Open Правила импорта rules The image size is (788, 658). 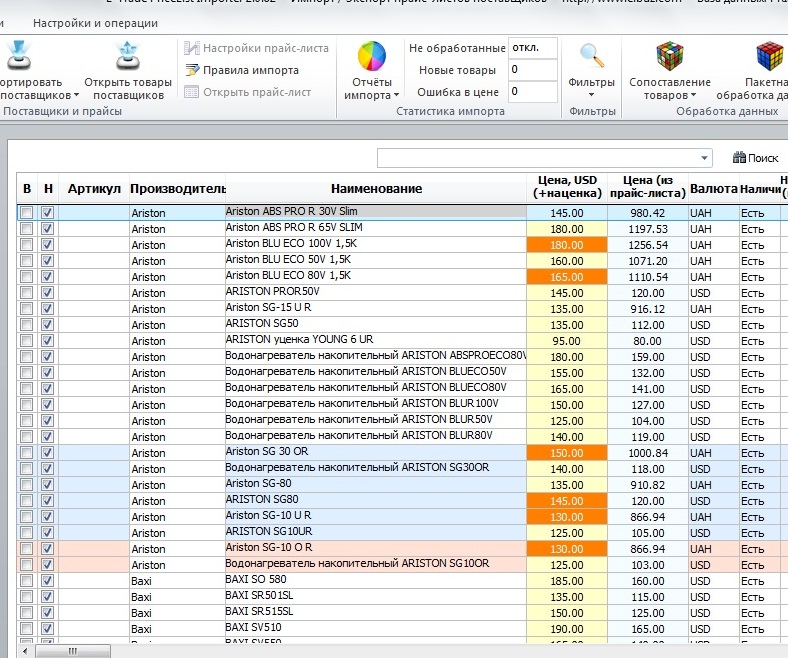click(x=242, y=70)
